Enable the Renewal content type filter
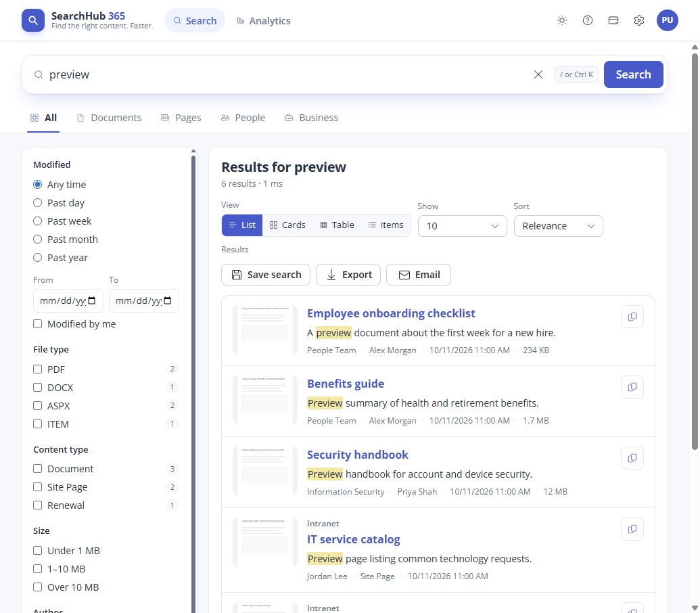 coord(37,505)
